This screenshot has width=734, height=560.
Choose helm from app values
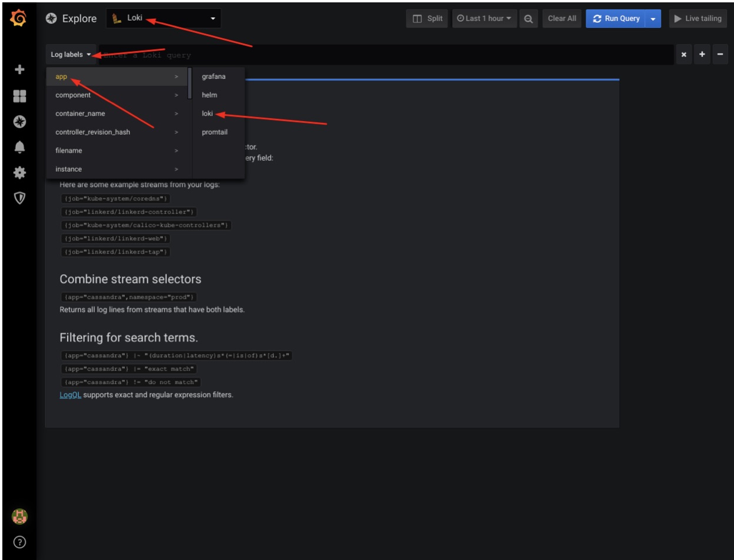218,95
